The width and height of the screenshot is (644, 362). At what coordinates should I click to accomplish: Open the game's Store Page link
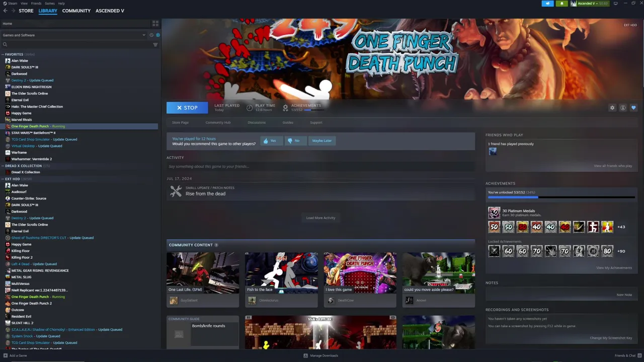tap(180, 123)
